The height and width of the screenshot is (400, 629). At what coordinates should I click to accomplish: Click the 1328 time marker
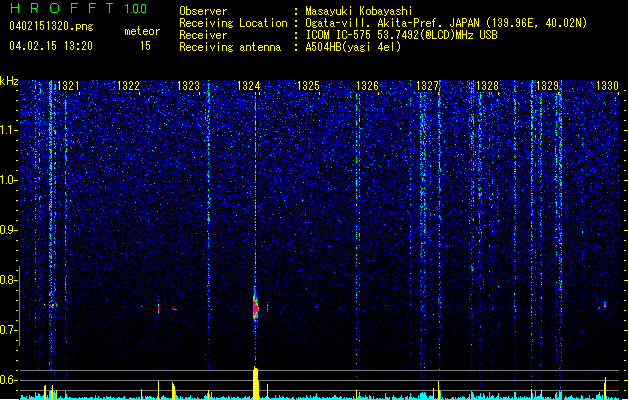click(x=487, y=86)
